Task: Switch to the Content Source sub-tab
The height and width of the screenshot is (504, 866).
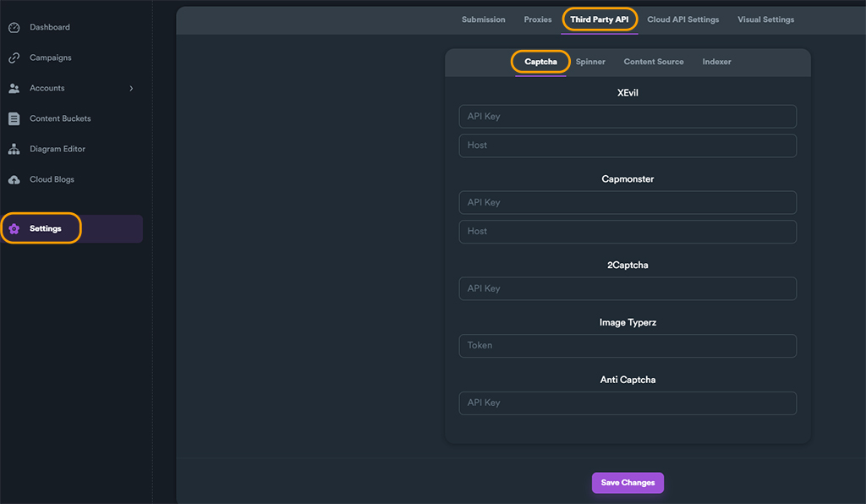Action: click(654, 61)
